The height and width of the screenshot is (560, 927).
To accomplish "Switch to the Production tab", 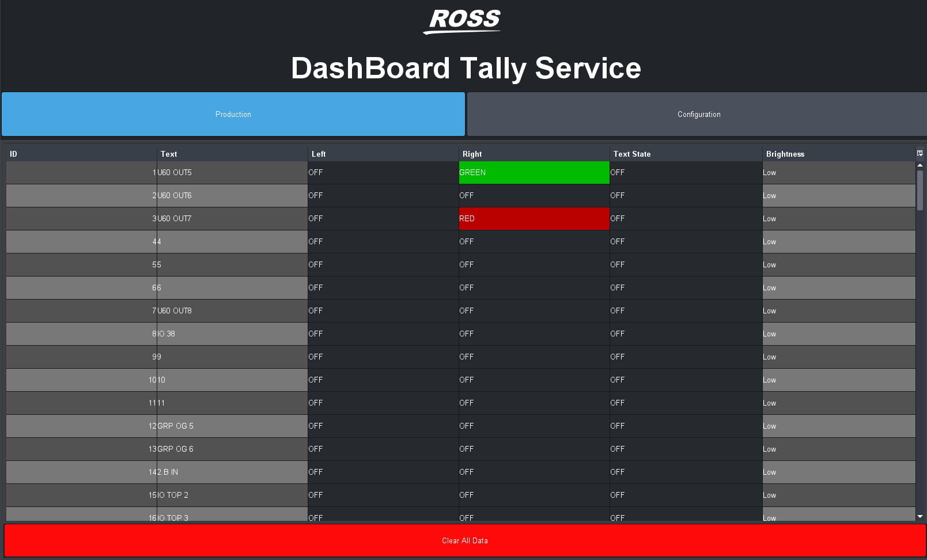I will click(233, 114).
